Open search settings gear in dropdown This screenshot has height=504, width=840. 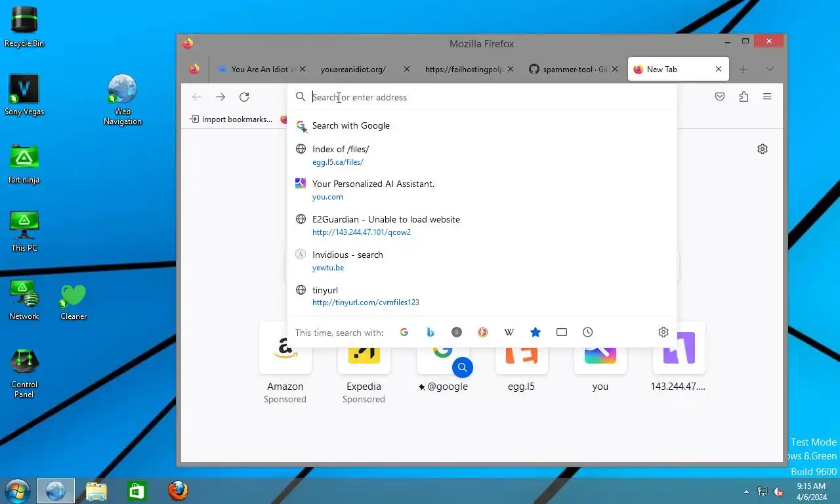pos(663,332)
